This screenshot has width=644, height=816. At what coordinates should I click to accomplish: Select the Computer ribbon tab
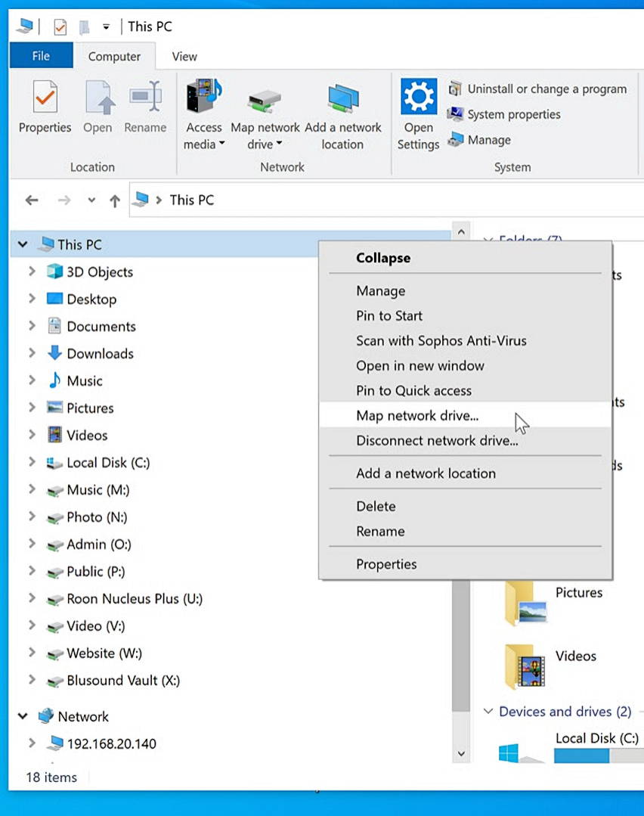click(114, 56)
